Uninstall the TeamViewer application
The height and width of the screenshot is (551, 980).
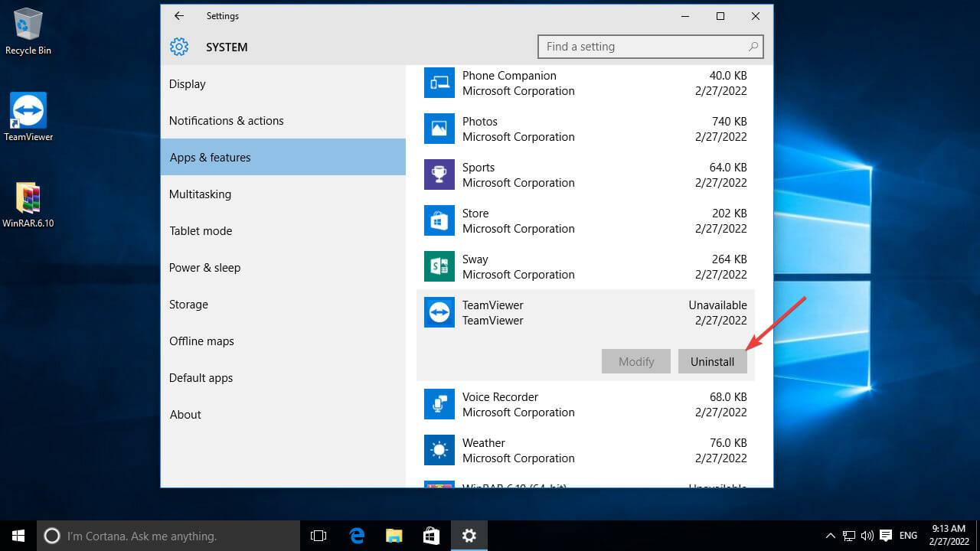click(712, 361)
